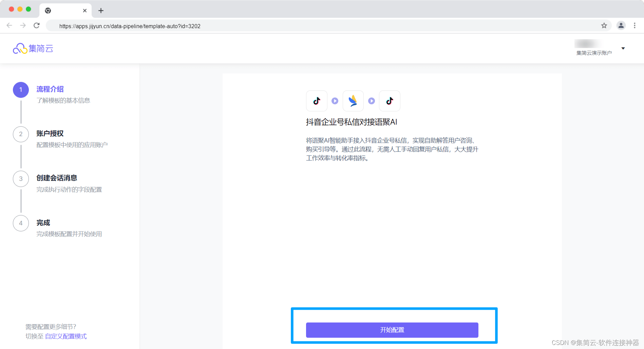Click the 开始配置 button
This screenshot has width=644, height=349.
click(392, 330)
